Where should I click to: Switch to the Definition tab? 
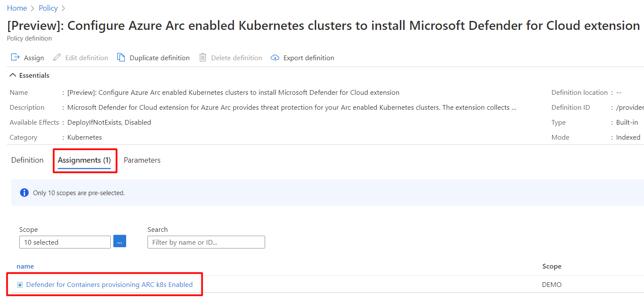pos(27,160)
